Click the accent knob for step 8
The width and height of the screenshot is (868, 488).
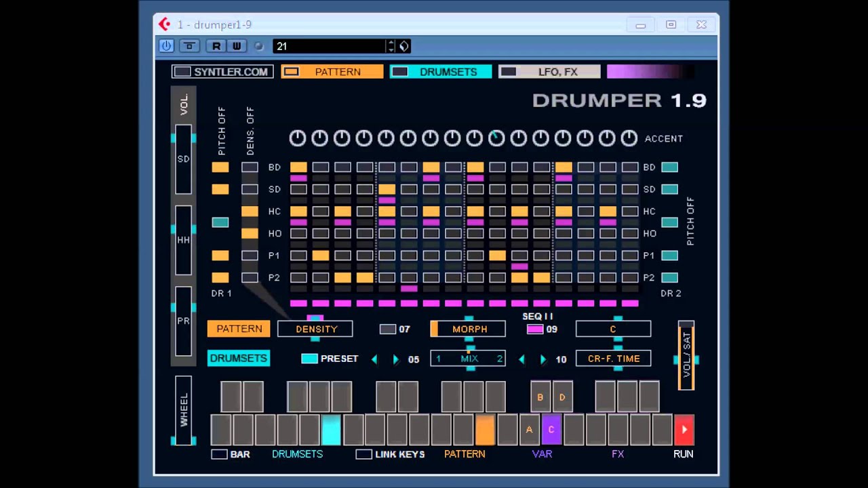tap(452, 138)
